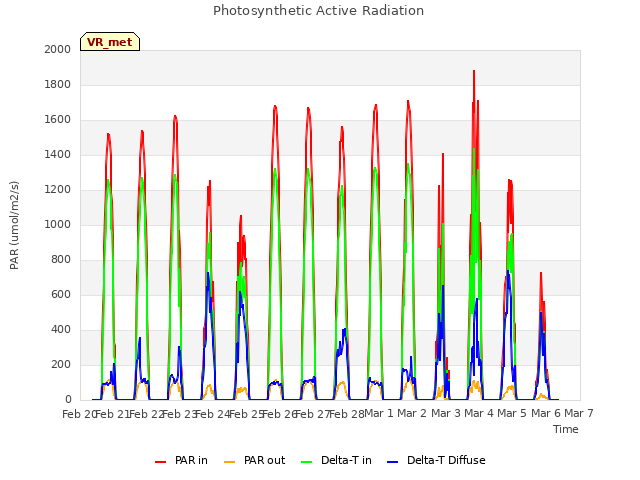Click the 1600 y-axis tick label

pyautogui.click(x=58, y=120)
